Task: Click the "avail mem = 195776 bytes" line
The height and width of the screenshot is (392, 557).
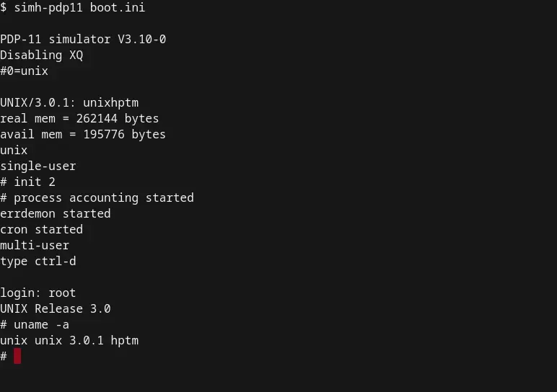Action: (x=83, y=134)
